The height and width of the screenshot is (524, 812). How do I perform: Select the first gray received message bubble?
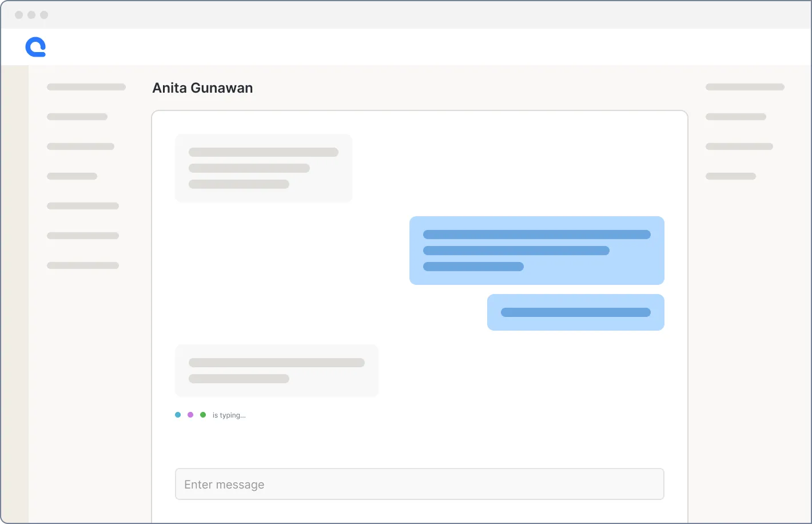point(264,168)
